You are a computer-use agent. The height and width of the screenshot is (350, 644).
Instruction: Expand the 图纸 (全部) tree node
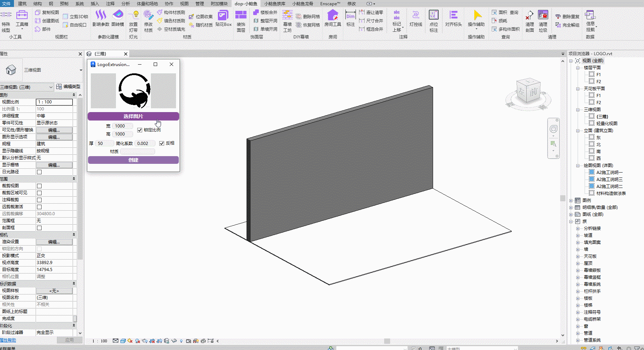(x=571, y=214)
